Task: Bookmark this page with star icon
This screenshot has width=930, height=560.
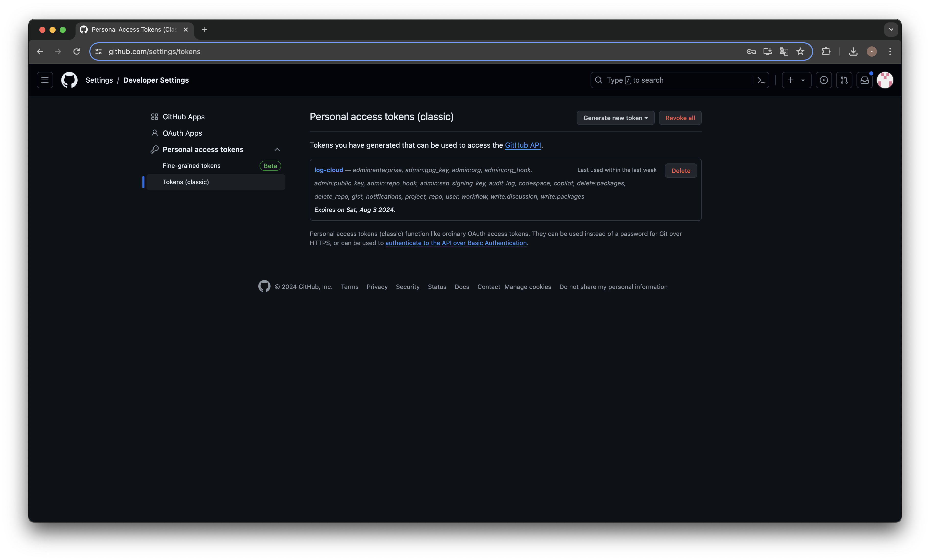Action: tap(800, 51)
